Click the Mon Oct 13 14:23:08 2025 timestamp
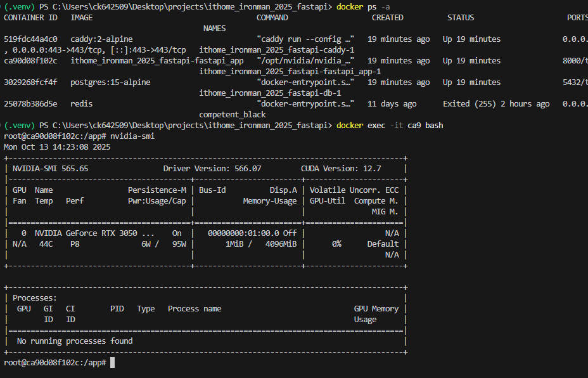Screen dimensions: 588x378 click(57, 147)
